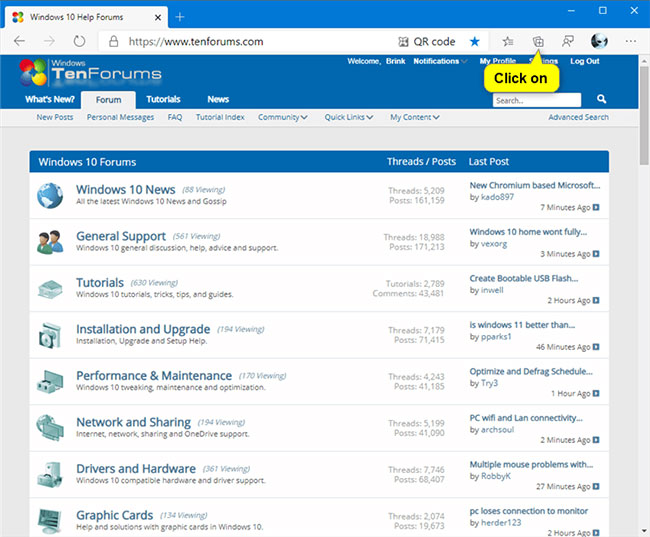Open Advanced Search
Screen dimensions: 650x537
pyautogui.click(x=578, y=117)
